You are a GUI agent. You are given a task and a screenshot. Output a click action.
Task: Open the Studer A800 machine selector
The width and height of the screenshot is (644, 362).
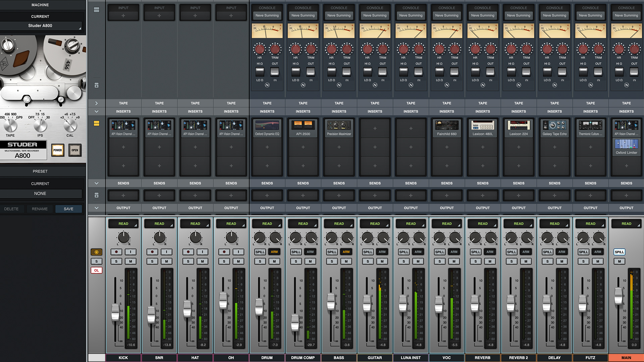pos(40,25)
